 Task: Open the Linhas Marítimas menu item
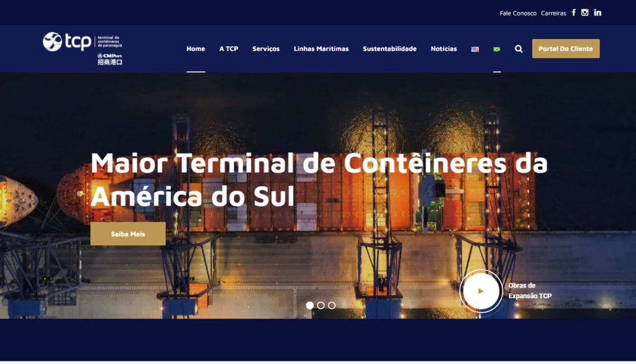point(321,48)
